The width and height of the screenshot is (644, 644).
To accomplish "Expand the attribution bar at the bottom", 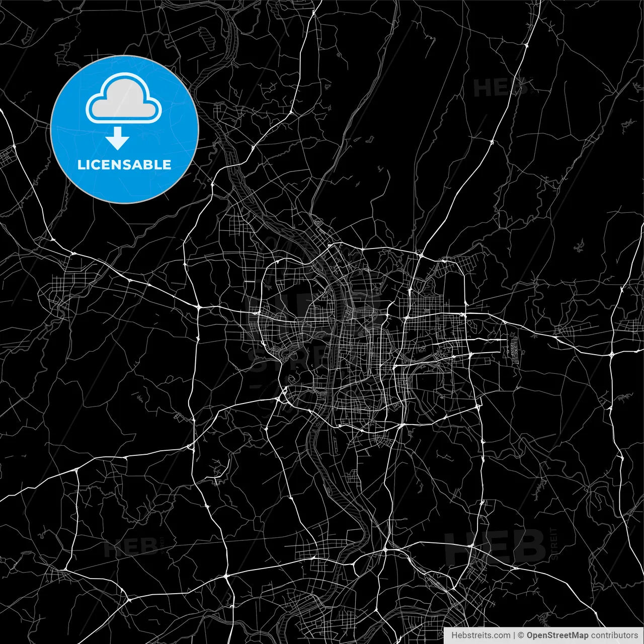I will click(543, 635).
